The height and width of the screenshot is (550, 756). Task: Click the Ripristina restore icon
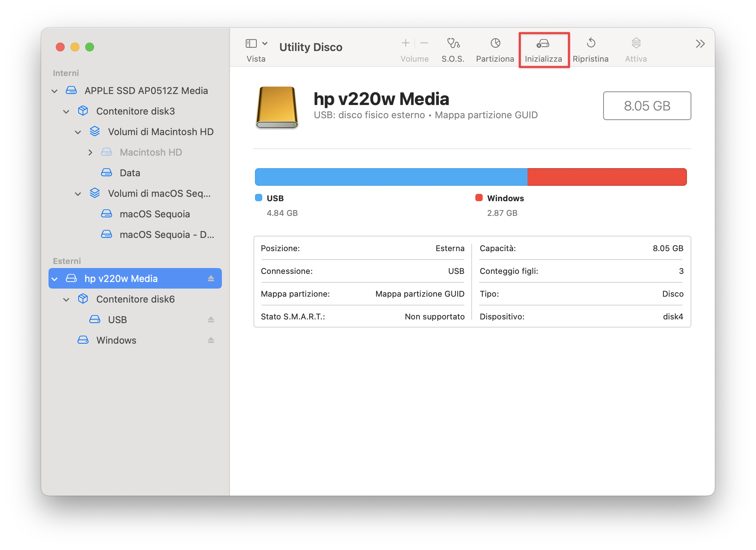(591, 43)
